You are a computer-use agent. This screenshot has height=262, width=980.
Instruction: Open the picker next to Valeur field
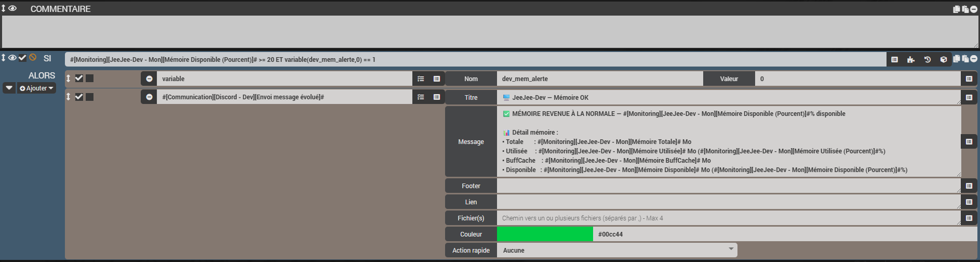point(969,78)
